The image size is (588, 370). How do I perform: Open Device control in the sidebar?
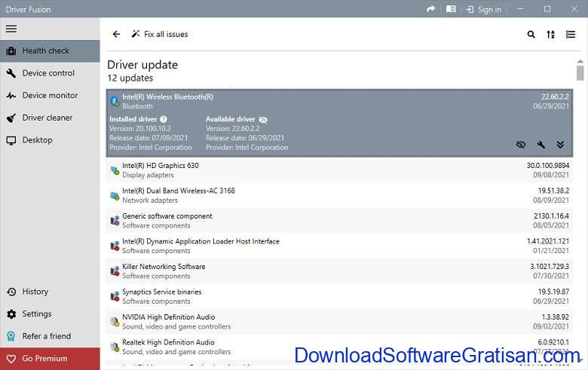[50, 73]
